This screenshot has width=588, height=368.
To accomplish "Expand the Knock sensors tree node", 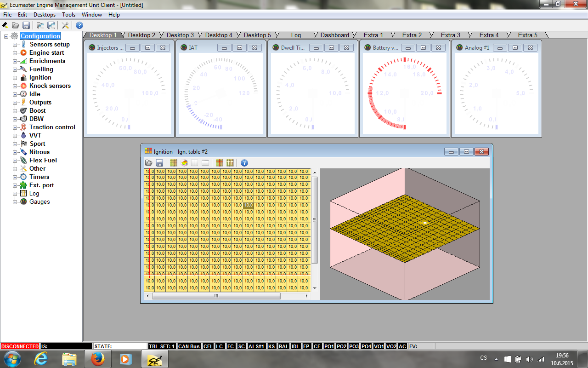I will 15,86.
